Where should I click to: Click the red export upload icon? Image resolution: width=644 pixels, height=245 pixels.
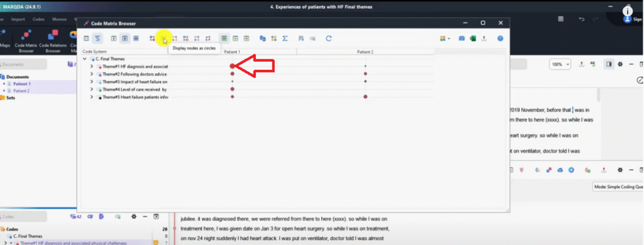pyautogui.click(x=484, y=38)
